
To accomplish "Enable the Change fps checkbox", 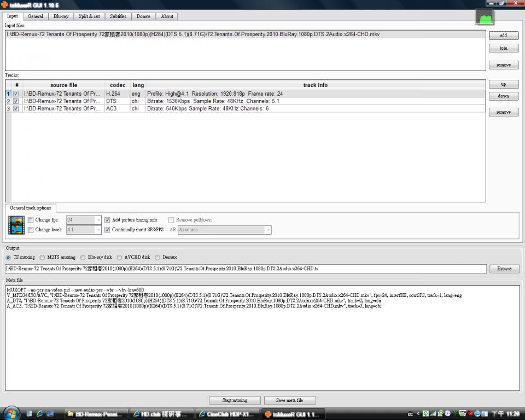I will tap(31, 220).
